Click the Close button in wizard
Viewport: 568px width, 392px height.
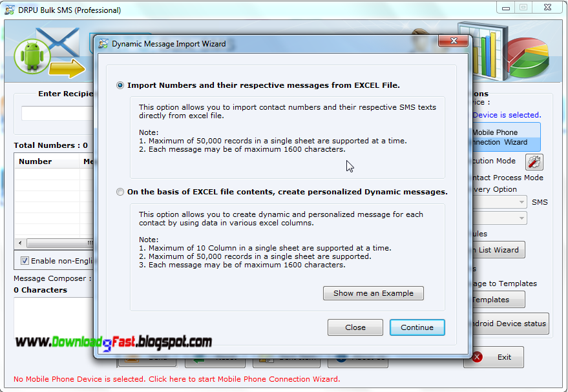point(355,327)
